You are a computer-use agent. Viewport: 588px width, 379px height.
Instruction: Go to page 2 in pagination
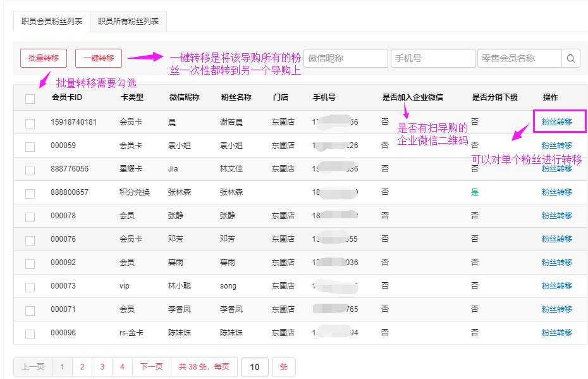coord(82,367)
